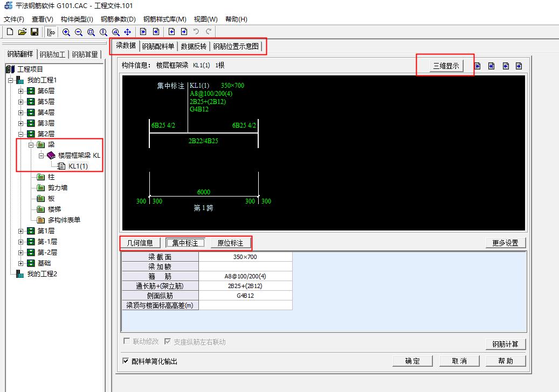This screenshot has height=392, width=559.
Task: Expand the 第6层 tree node
Action: point(21,91)
